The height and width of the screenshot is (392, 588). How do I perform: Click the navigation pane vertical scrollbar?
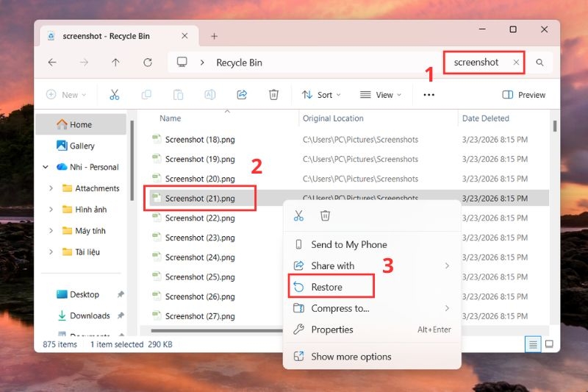tap(132, 160)
